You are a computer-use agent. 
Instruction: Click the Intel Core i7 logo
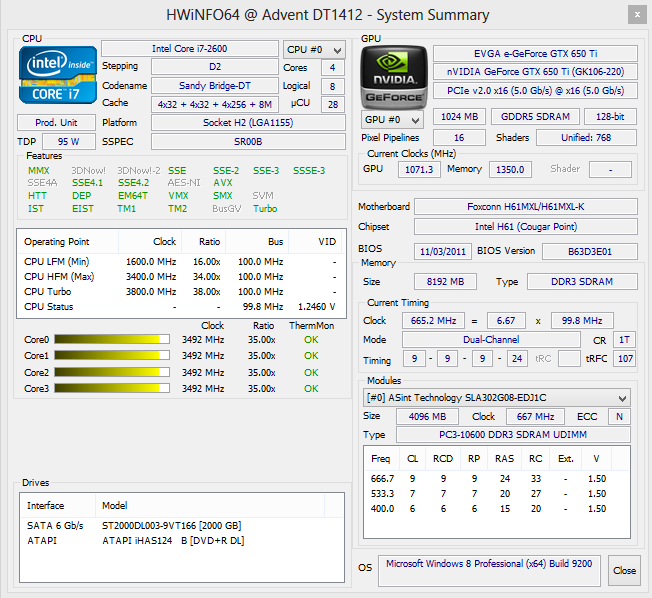coord(58,75)
